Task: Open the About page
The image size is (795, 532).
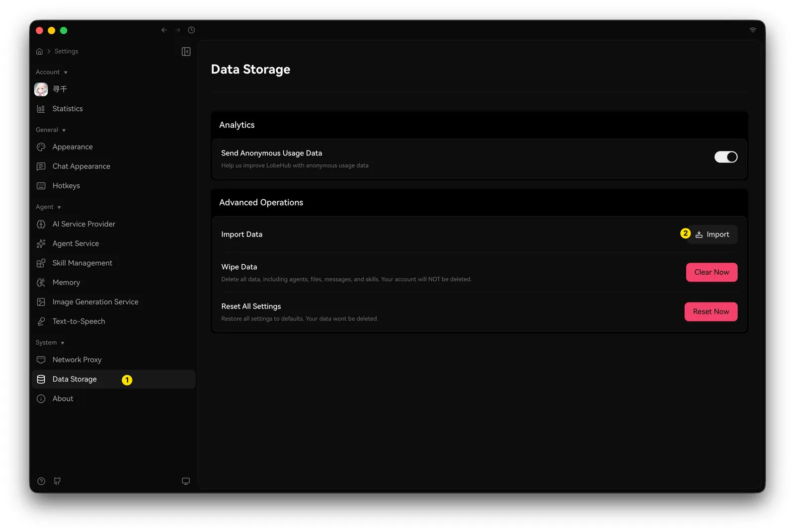Action: 63,398
